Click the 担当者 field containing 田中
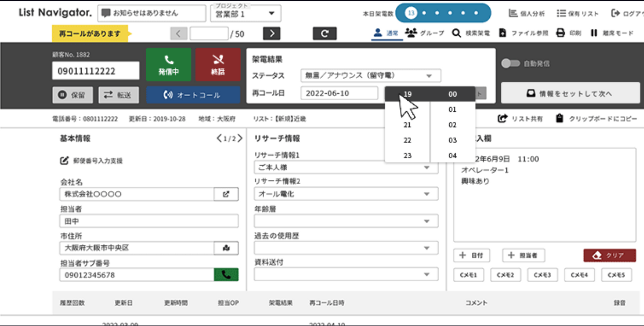 pyautogui.click(x=149, y=221)
